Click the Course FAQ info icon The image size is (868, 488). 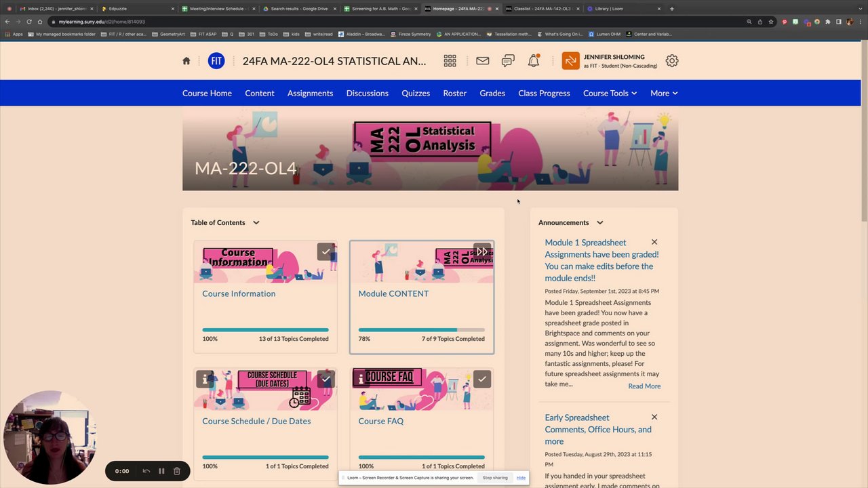click(361, 379)
